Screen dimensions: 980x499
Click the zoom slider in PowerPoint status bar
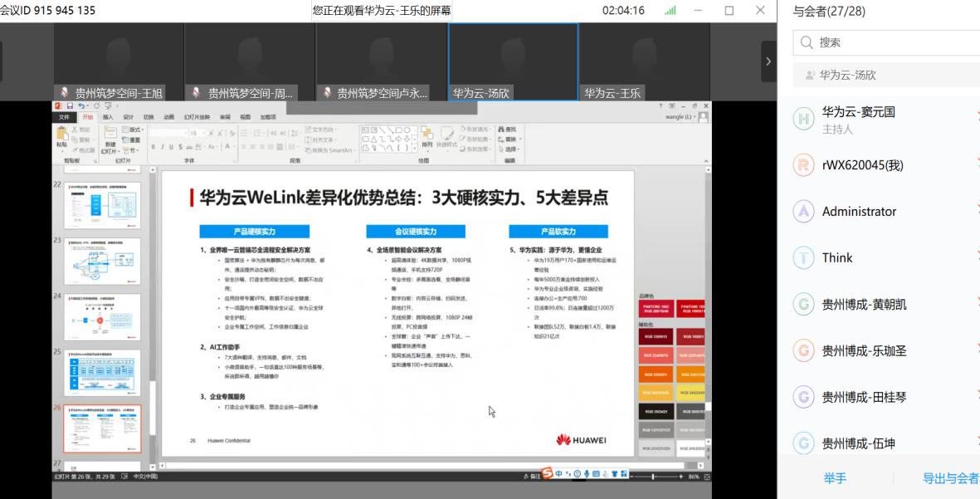(653, 477)
